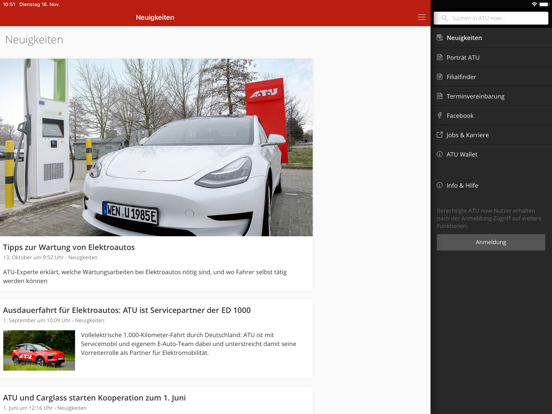Open Neuigkeiten in the side menu
Viewport: 552px width, 414px height.
[491, 38]
